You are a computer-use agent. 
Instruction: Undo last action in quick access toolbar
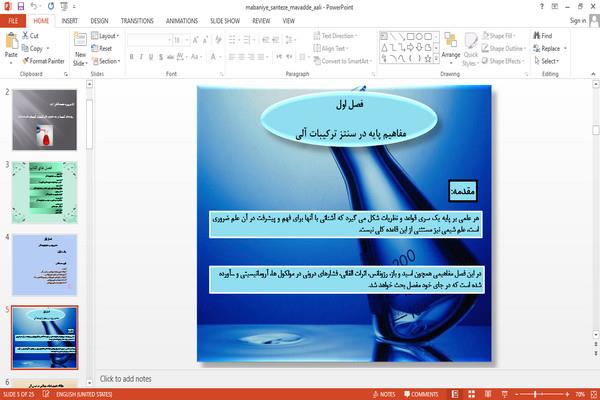click(x=34, y=6)
